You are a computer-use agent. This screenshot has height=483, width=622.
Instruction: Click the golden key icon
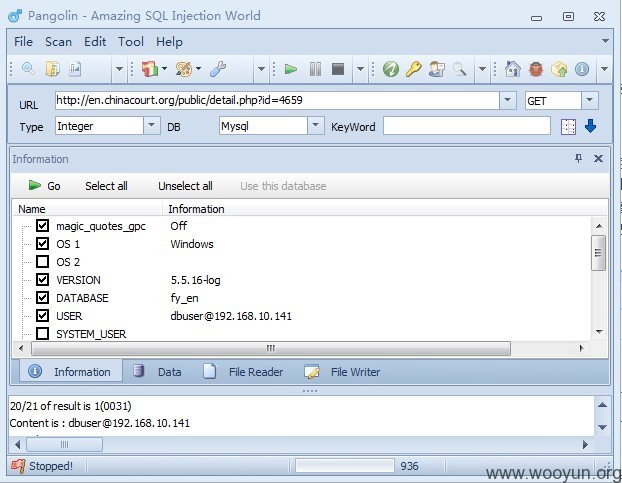(413, 69)
